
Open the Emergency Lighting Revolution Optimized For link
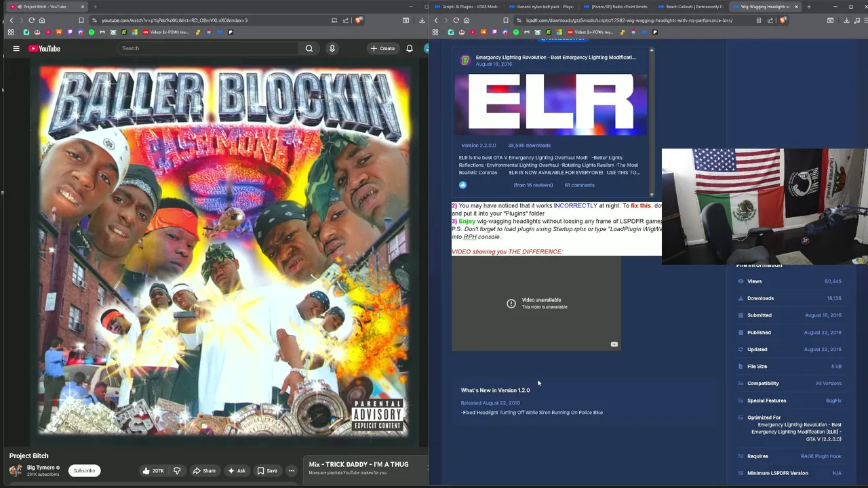[x=796, y=432]
